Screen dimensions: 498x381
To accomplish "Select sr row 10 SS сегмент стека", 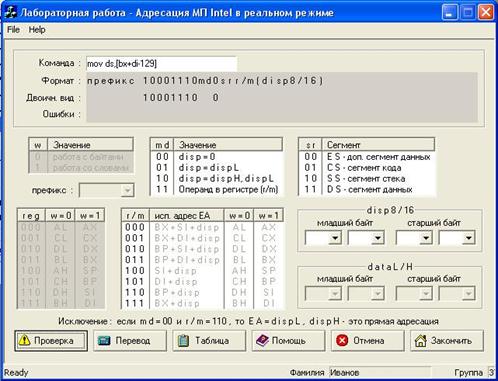I will click(367, 179).
